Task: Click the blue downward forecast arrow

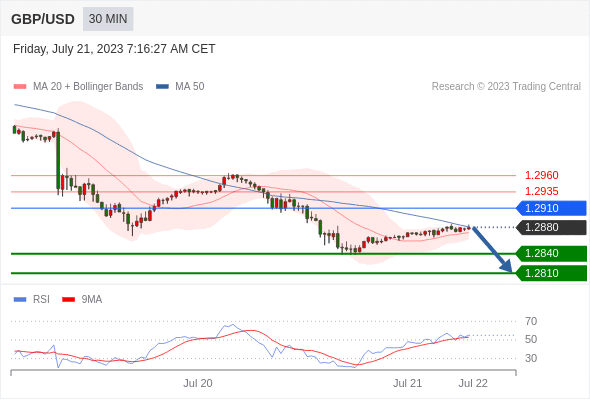Action: 492,249
